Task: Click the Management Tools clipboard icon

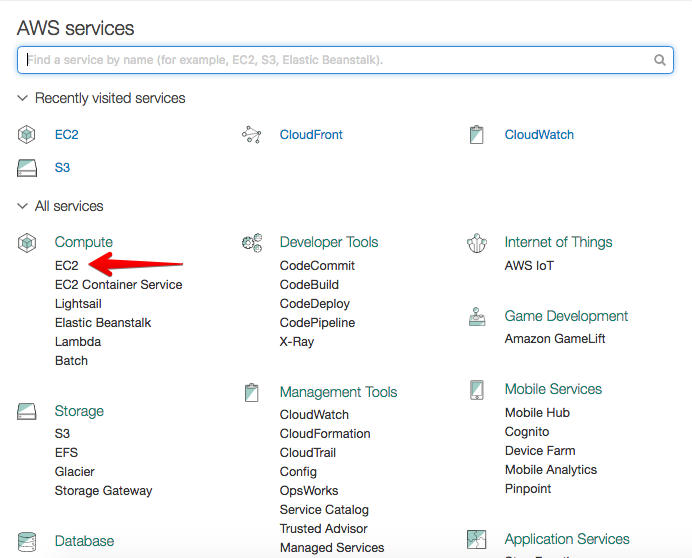Action: pos(252,392)
